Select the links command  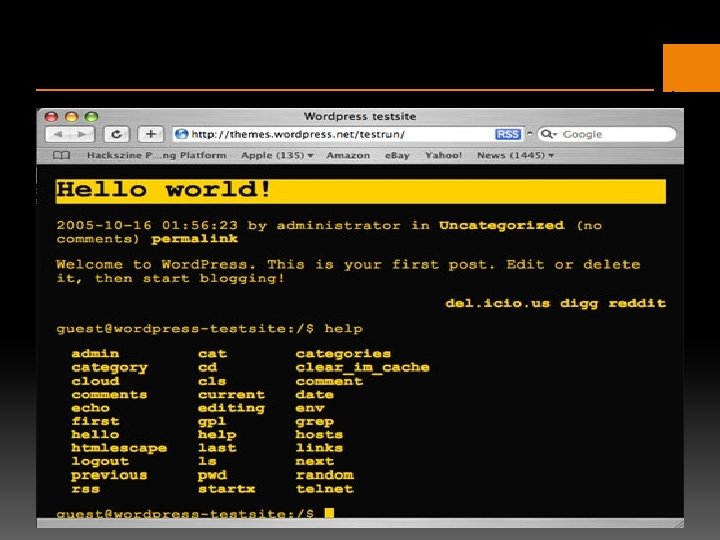(319, 448)
